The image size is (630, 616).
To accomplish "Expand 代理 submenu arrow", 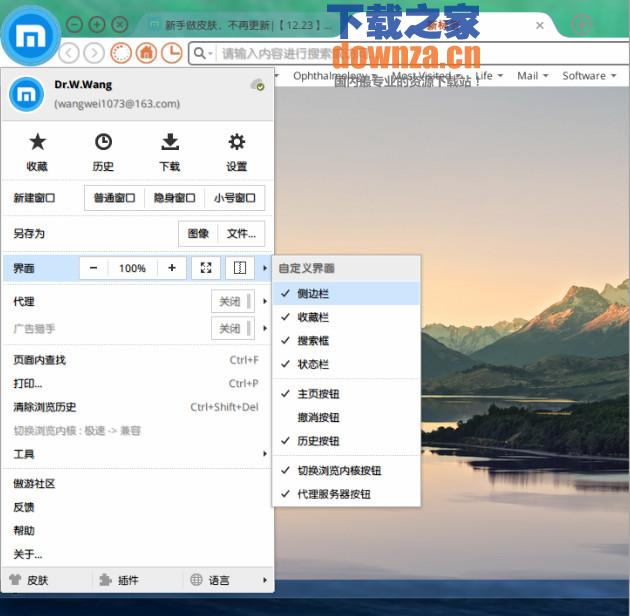I will (264, 301).
